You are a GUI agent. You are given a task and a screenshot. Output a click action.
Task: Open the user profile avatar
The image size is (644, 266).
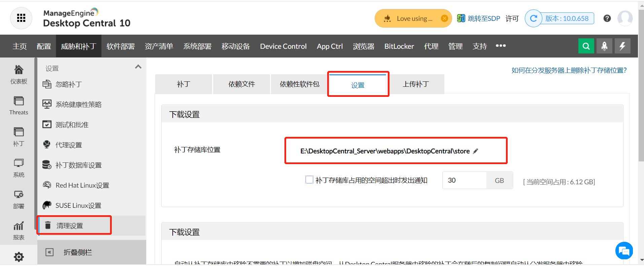625,18
